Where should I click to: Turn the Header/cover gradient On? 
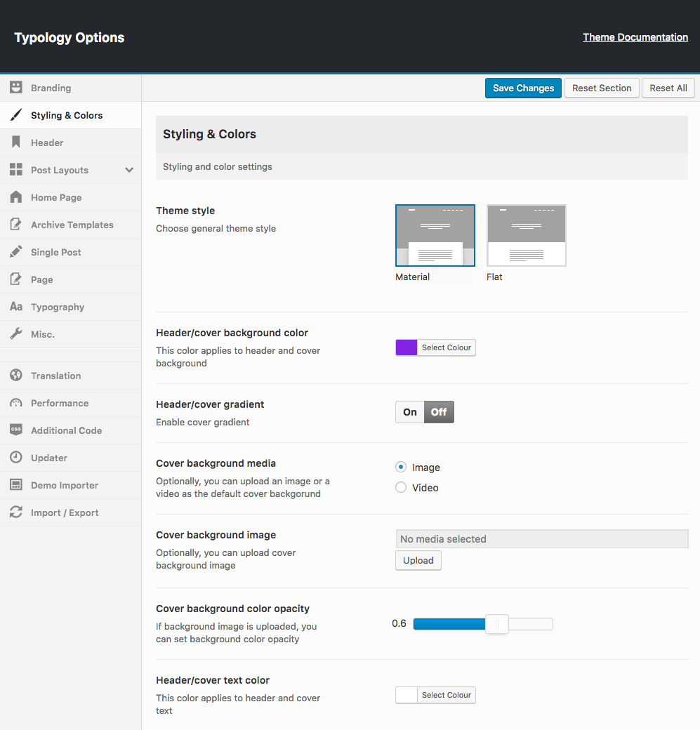click(410, 412)
